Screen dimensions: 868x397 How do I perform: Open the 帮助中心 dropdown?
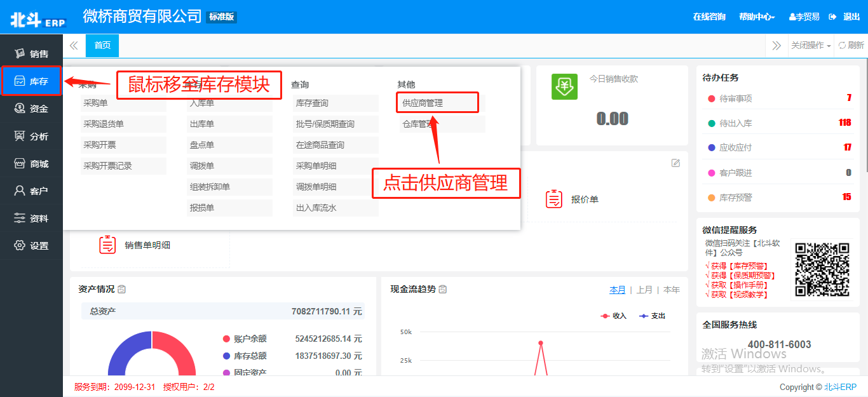point(757,17)
